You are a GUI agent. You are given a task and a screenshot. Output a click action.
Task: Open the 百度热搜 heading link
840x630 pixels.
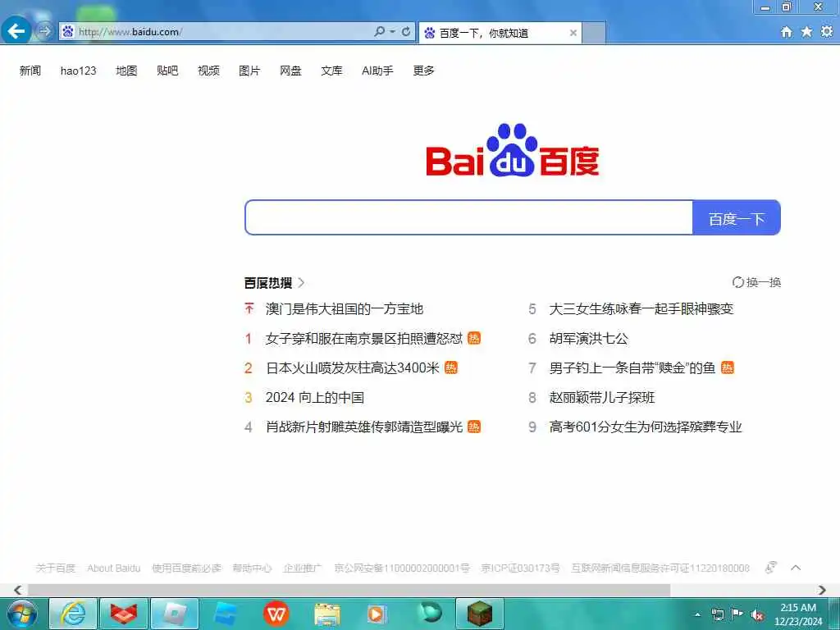pyautogui.click(x=268, y=283)
